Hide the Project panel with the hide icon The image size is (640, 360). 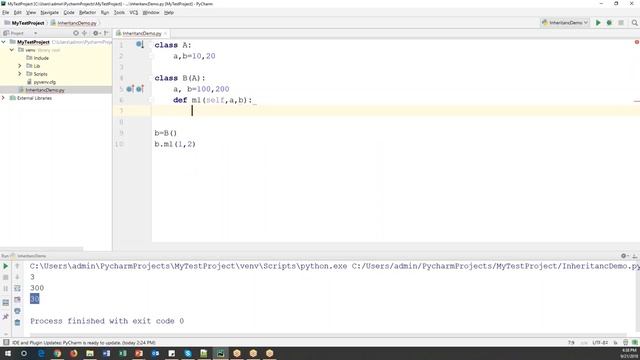pos(106,33)
